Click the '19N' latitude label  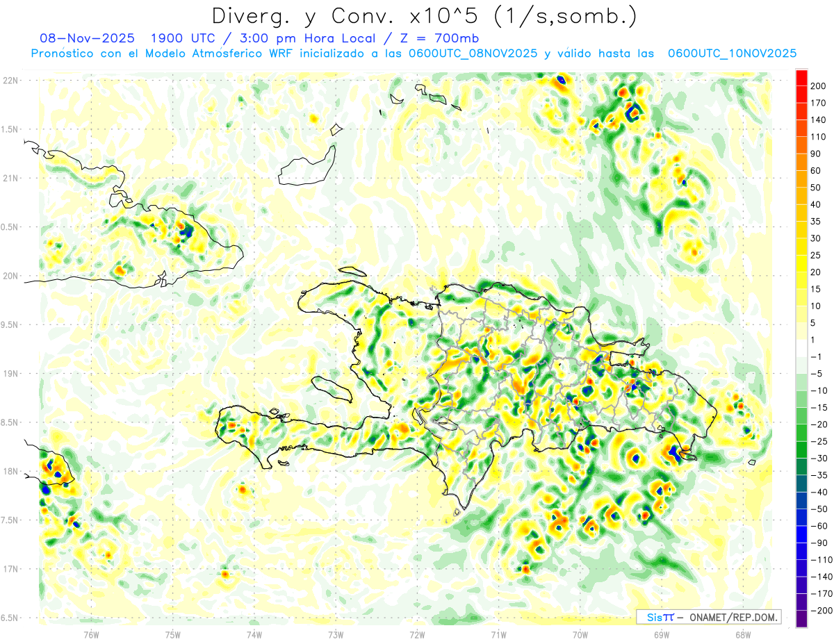click(10, 374)
